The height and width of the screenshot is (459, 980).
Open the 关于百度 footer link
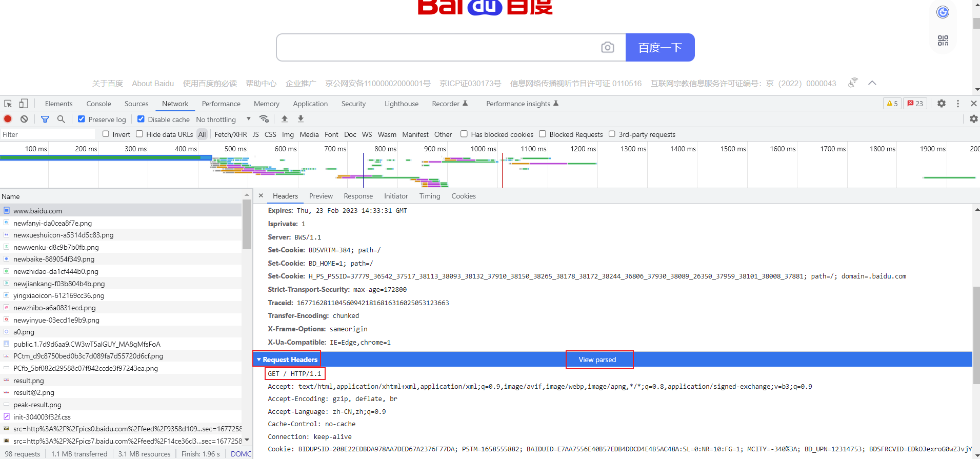click(x=108, y=83)
